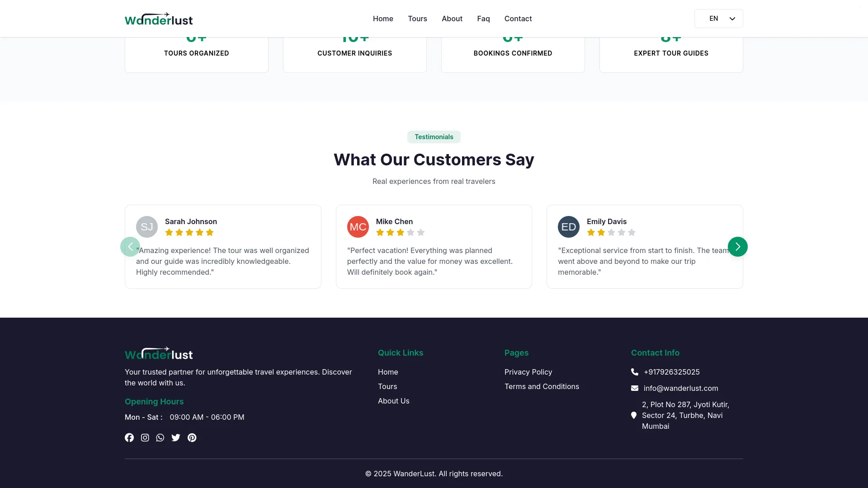Open Privacy Policy footer link

click(528, 372)
